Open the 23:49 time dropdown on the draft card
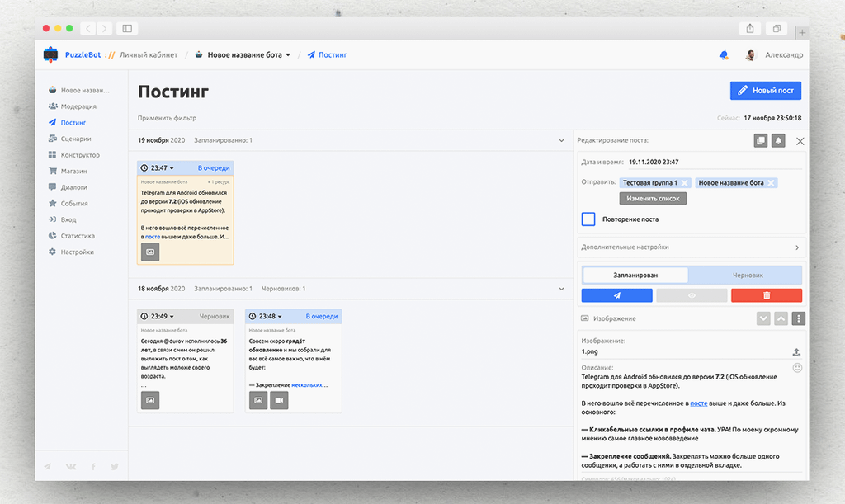This screenshot has height=504, width=845. (x=158, y=317)
